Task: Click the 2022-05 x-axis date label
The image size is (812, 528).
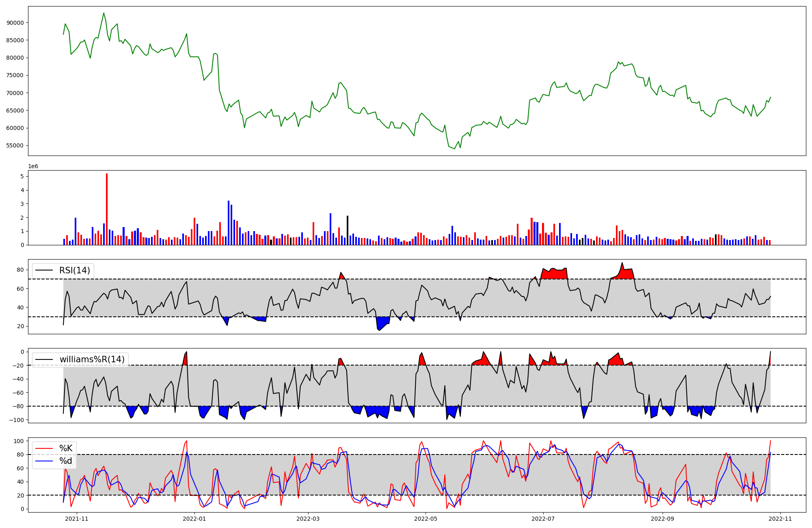Action: click(425, 519)
